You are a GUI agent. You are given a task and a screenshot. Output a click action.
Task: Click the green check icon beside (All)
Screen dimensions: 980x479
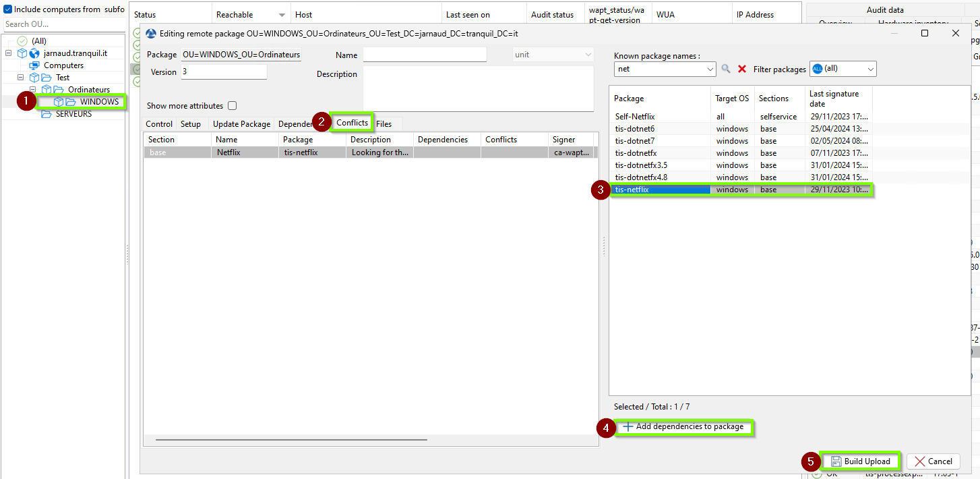point(22,41)
